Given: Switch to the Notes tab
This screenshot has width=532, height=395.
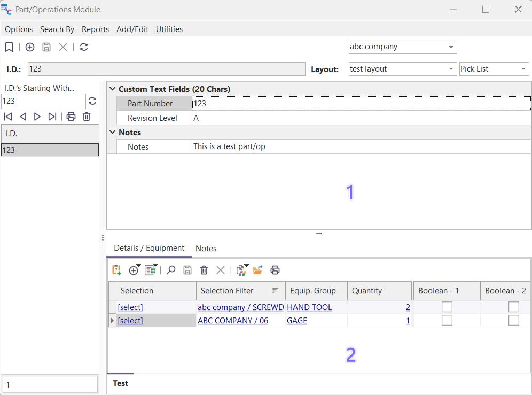Looking at the screenshot, I should 206,249.
